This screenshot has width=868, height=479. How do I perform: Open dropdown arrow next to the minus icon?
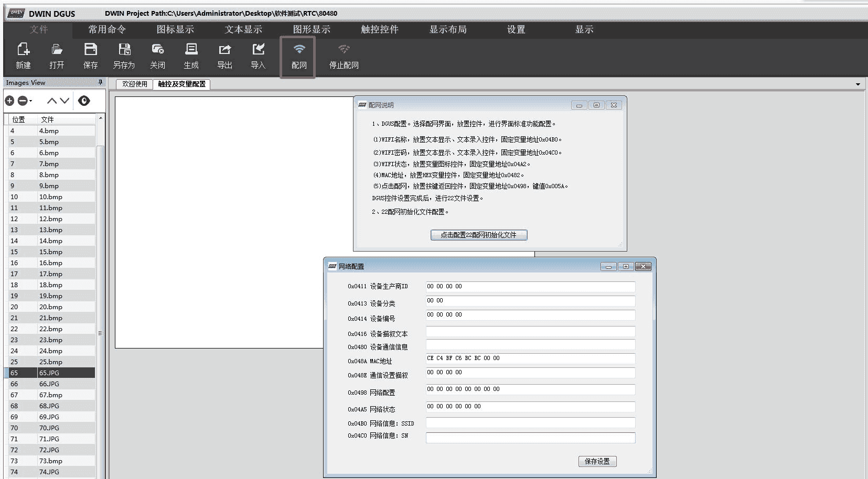(30, 101)
